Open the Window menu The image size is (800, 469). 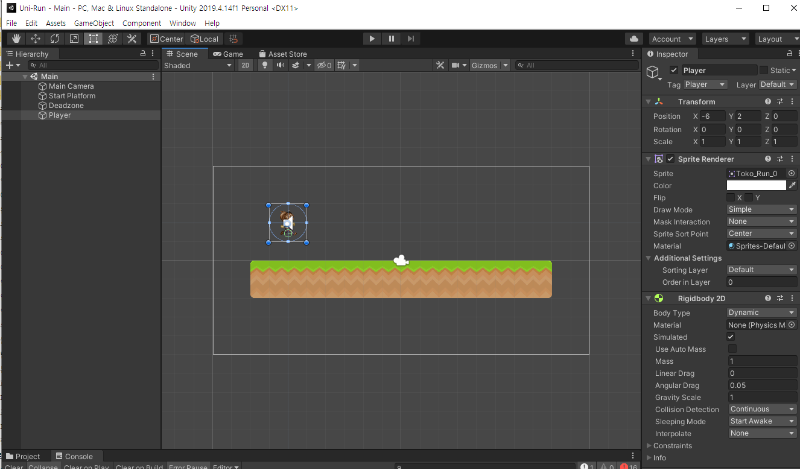coord(183,23)
